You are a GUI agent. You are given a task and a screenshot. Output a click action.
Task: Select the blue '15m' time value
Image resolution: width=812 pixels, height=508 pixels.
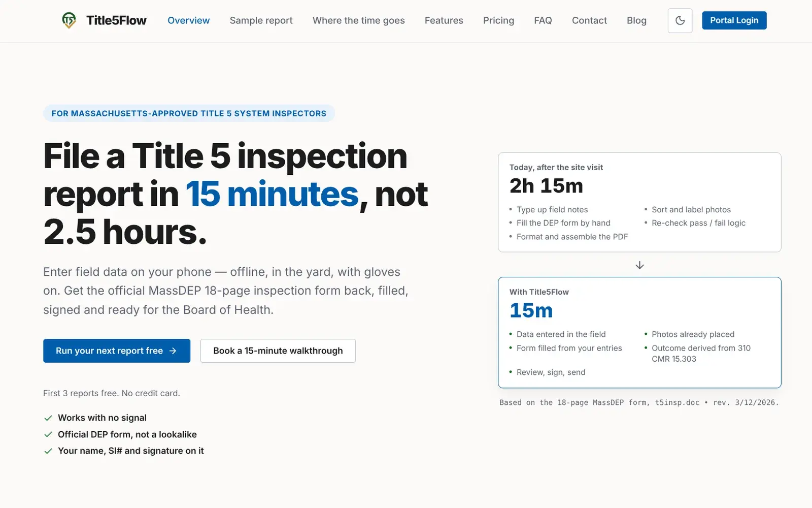tap(531, 310)
